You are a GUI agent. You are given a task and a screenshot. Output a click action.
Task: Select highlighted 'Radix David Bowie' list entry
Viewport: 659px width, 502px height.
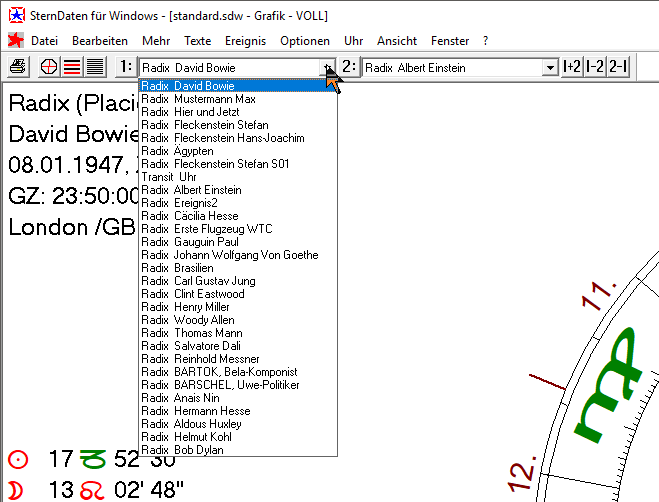point(238,86)
